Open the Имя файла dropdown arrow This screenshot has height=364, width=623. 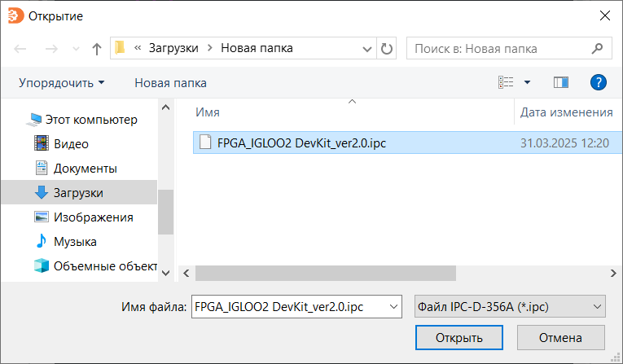tap(393, 306)
